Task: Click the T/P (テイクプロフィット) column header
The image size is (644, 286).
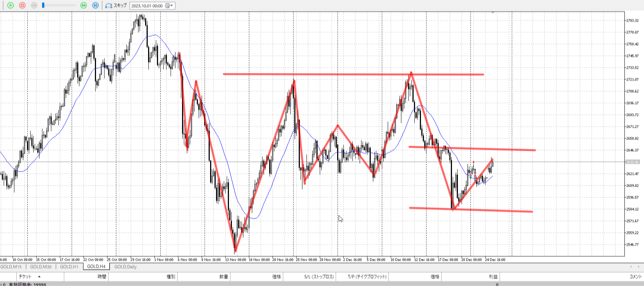Action: (367, 276)
